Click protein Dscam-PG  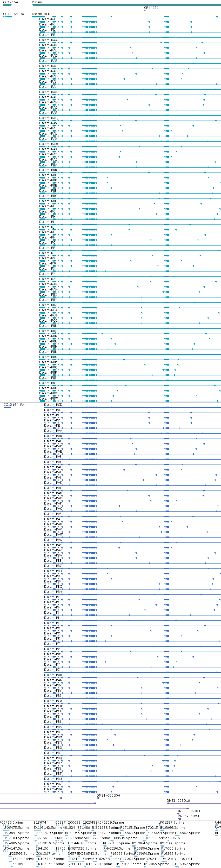pos(52,602)
